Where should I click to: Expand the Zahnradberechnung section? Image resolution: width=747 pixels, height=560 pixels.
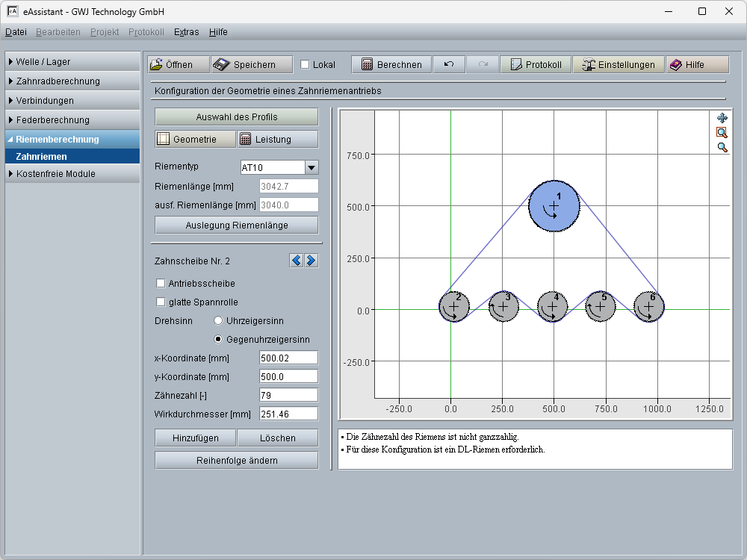click(58, 81)
